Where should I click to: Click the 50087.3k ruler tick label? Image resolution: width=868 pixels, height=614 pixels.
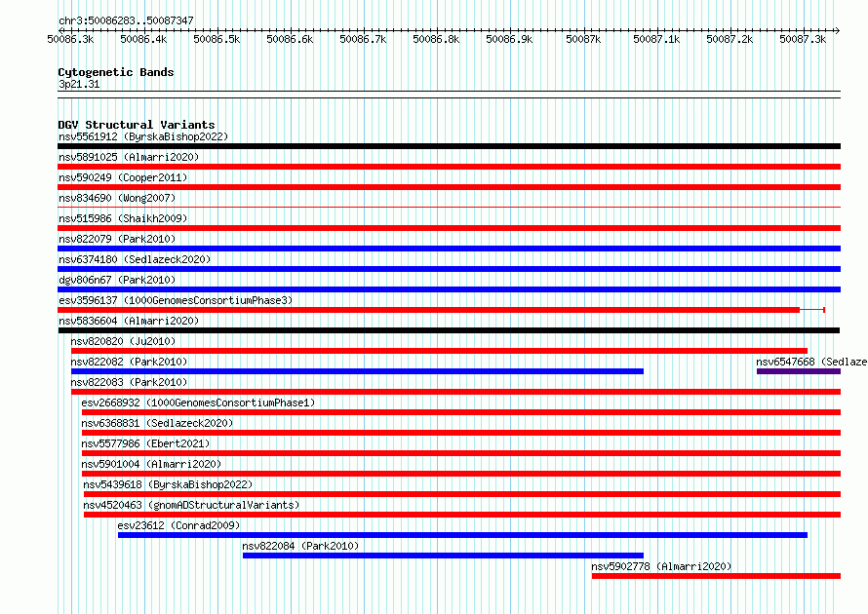803,39
